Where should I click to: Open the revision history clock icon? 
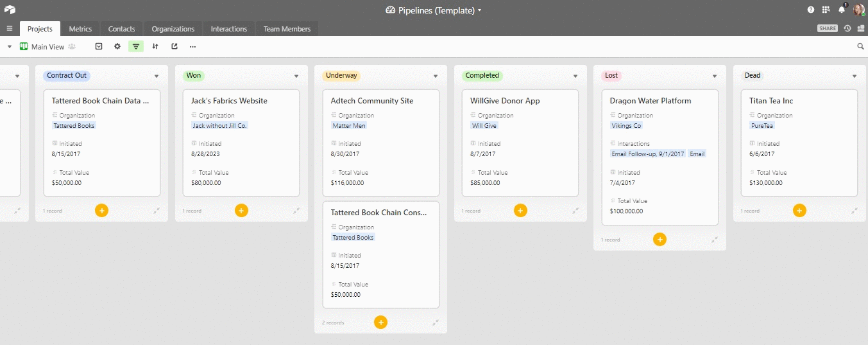tap(847, 28)
